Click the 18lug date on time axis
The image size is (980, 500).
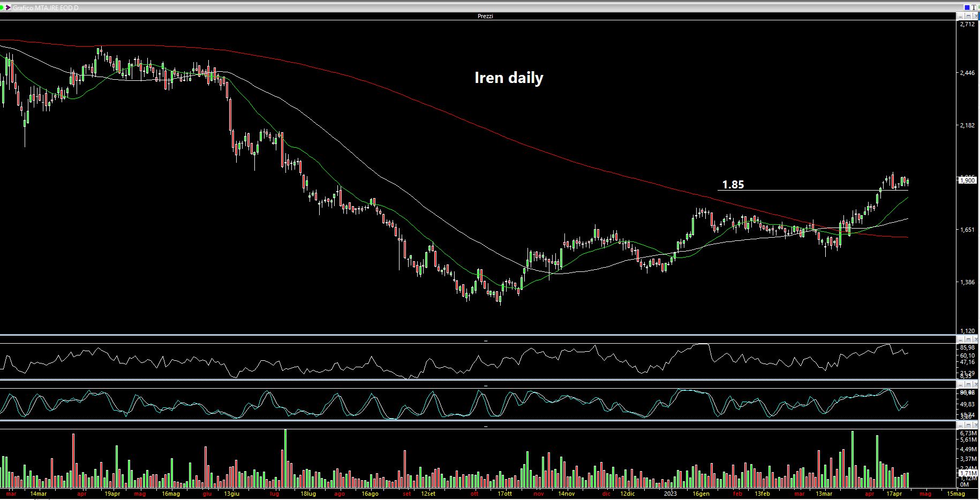(308, 494)
